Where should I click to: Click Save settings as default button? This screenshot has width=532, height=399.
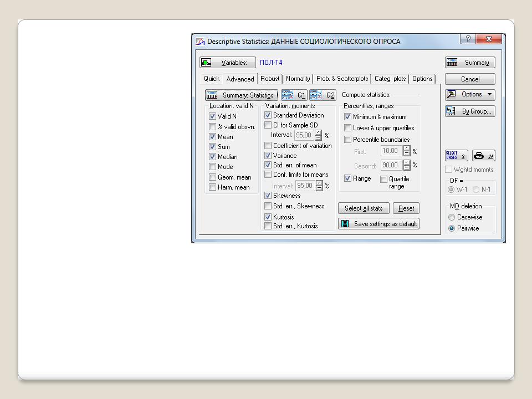(x=378, y=224)
